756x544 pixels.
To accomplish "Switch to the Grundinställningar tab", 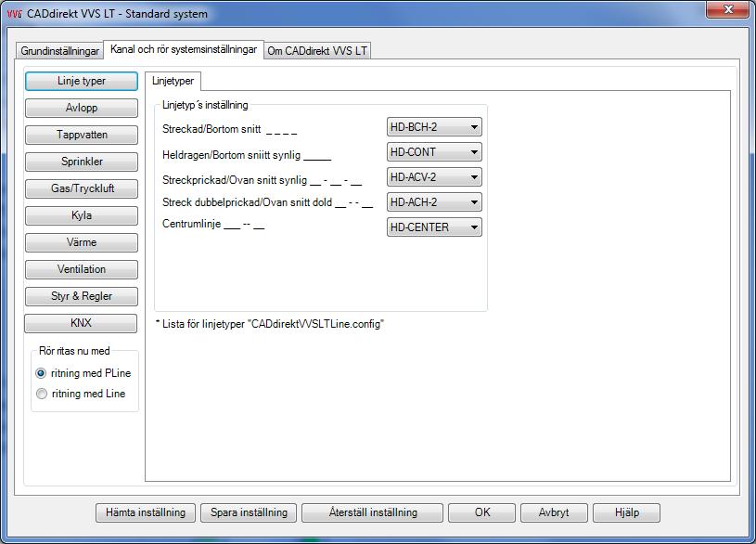I will coord(59,51).
